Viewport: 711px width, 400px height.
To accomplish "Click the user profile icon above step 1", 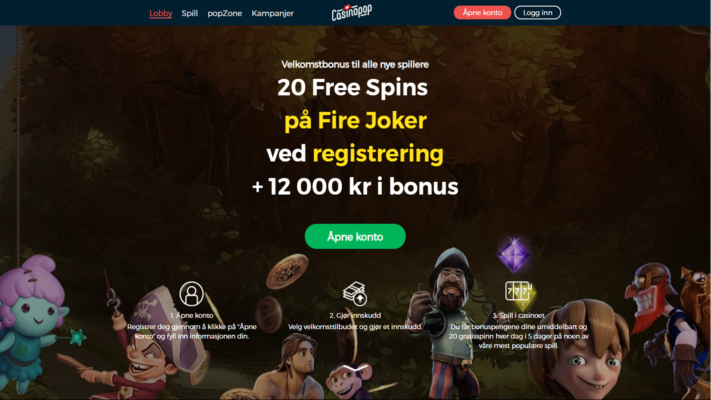I will [x=191, y=293].
